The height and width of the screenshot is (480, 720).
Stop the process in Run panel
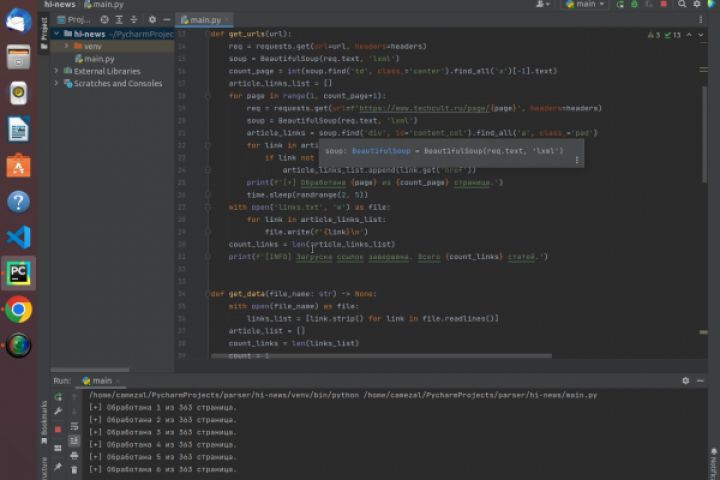point(58,429)
